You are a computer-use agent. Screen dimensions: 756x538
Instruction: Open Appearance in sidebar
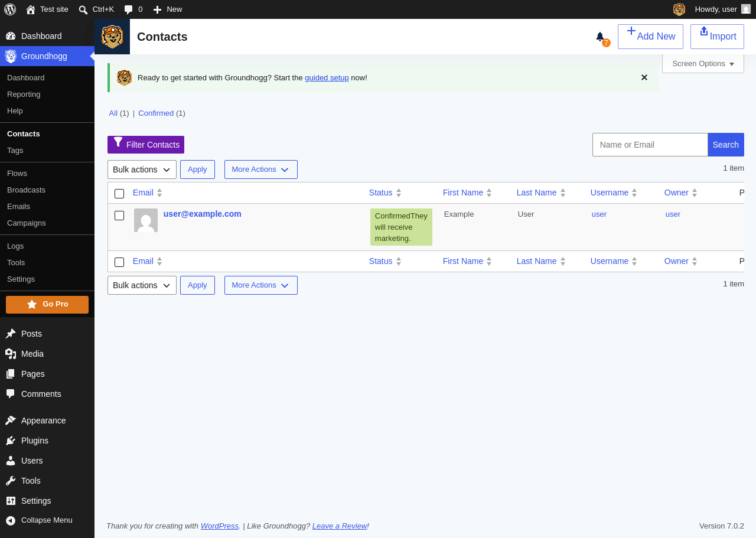(x=47, y=420)
